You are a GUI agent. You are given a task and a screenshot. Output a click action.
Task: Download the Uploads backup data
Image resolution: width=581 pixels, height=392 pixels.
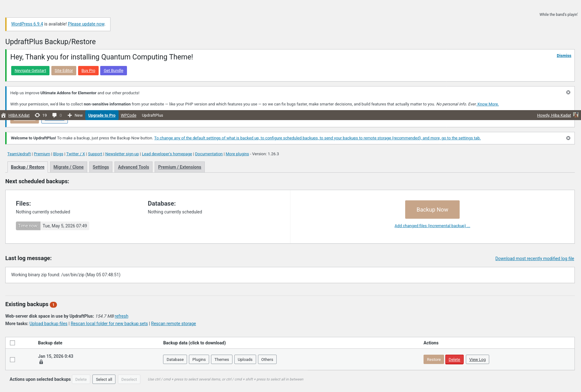[245, 359]
